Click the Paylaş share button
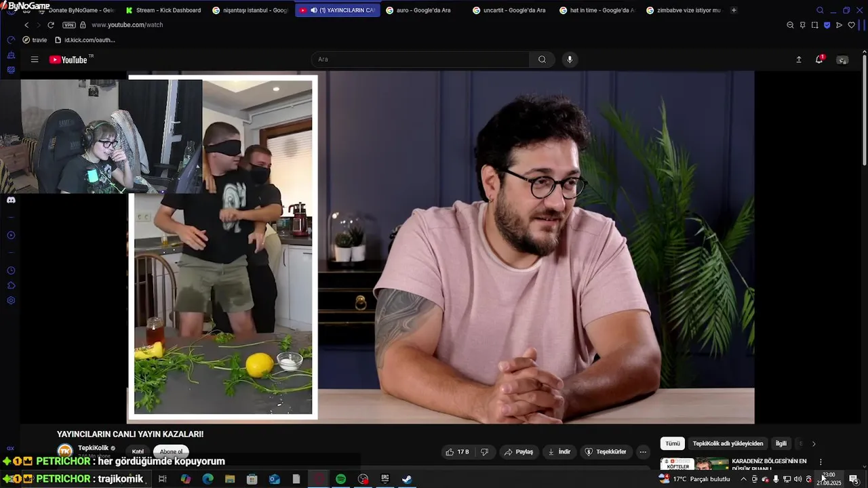 pos(518,452)
